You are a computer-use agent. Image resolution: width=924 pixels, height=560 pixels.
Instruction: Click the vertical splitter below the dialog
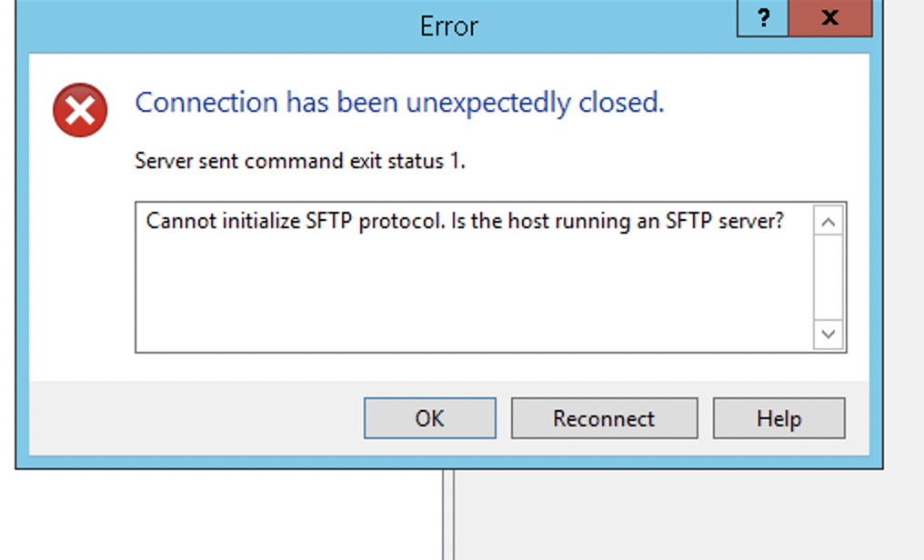tap(447, 514)
